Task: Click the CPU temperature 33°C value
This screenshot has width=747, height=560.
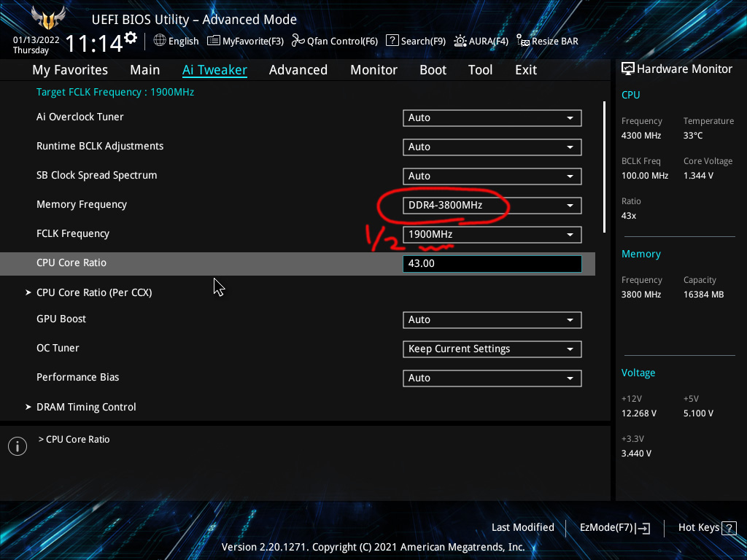Action: (x=693, y=136)
